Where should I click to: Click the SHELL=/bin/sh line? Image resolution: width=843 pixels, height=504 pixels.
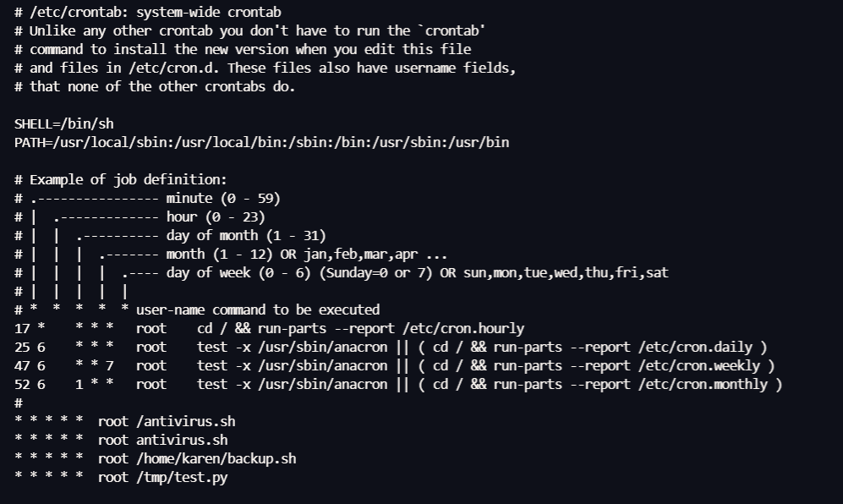[x=64, y=123]
